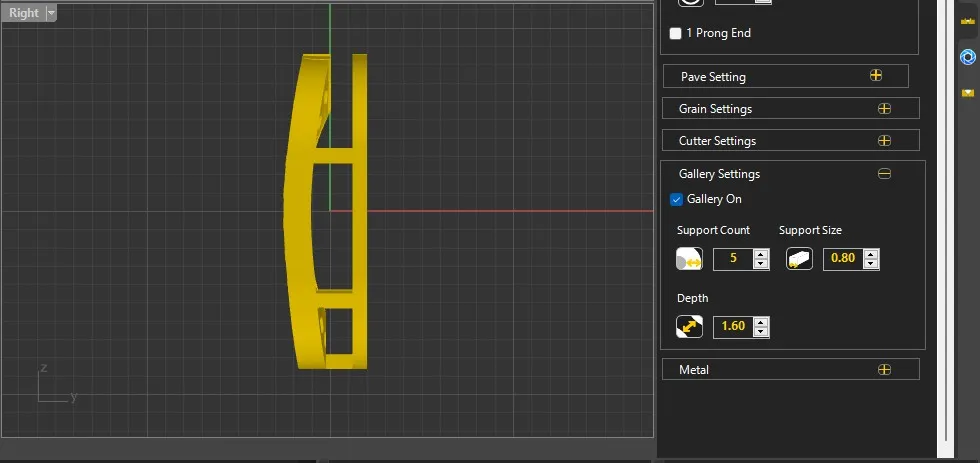Expand the Pave Setting section
Image resolution: width=980 pixels, height=463 pixels.
tap(876, 76)
